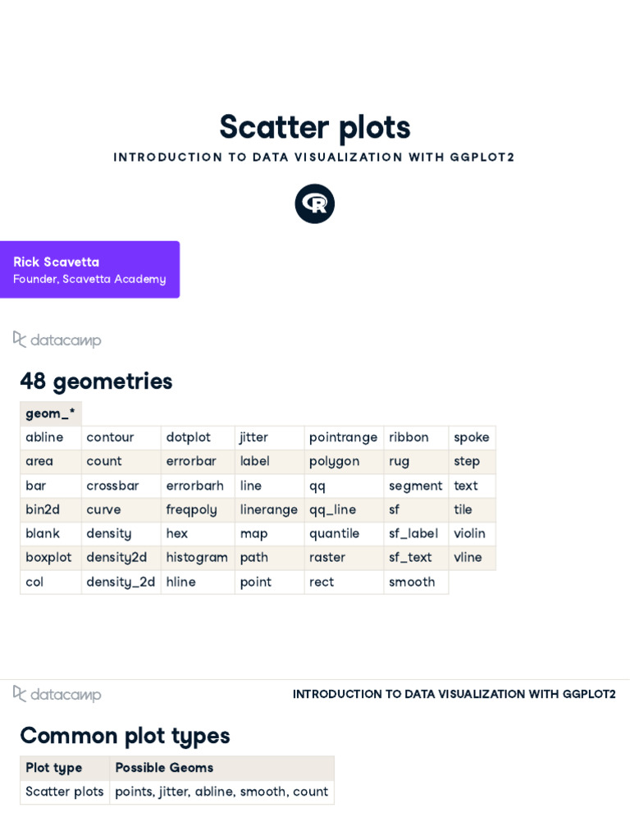The height and width of the screenshot is (840, 630).
Task: Click the Introduction to Data Visualization footer text
Action: tap(454, 694)
